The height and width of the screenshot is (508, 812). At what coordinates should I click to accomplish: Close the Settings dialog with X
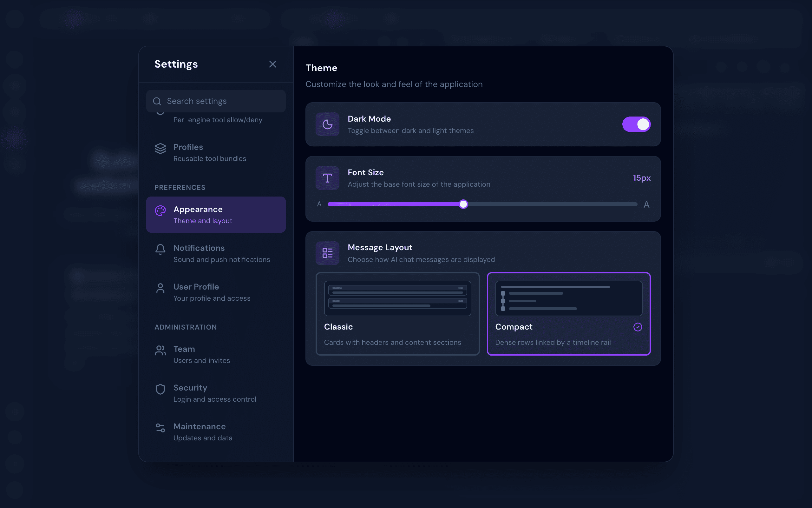point(272,64)
